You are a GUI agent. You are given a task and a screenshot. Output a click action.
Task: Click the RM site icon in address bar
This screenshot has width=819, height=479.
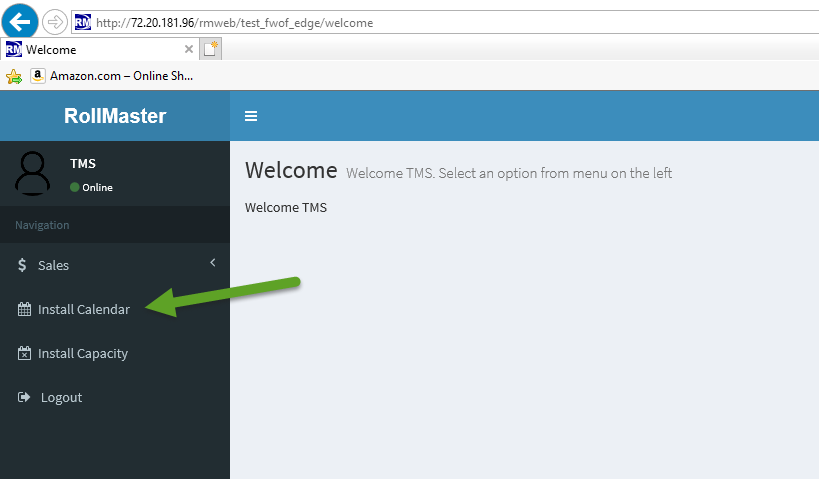(x=83, y=22)
